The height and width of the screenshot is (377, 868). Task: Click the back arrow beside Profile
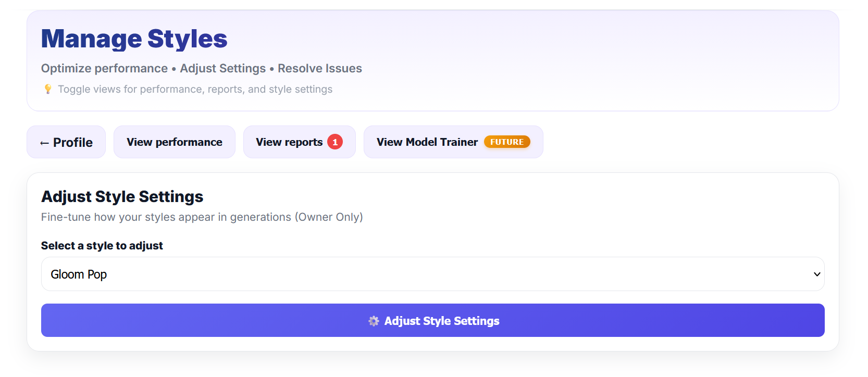(45, 143)
